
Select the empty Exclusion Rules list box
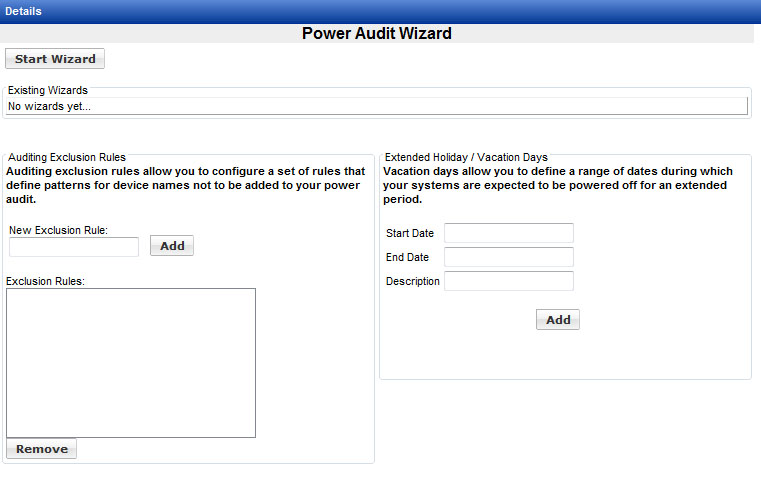coord(131,363)
